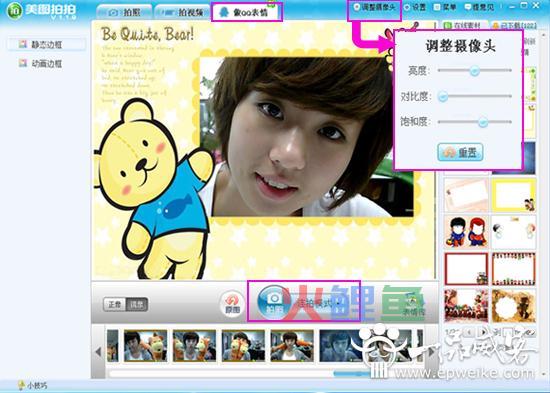This screenshot has height=393, width=550.
Task: Choose the pink bordered frame thumbnail
Action: (x=466, y=195)
